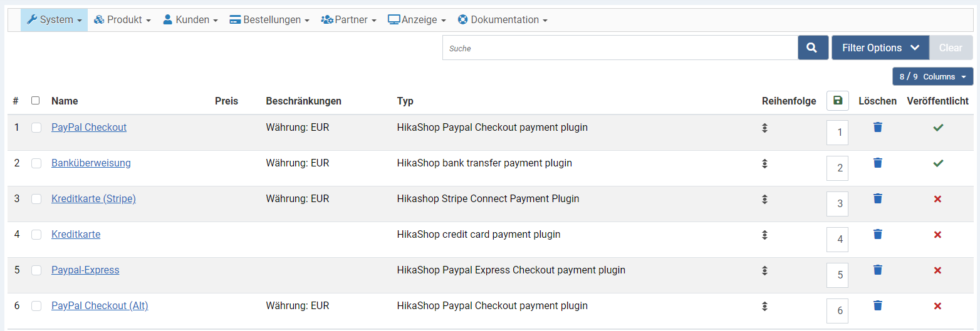Expand the Filter Options dropdown
980x331 pixels.
point(880,48)
